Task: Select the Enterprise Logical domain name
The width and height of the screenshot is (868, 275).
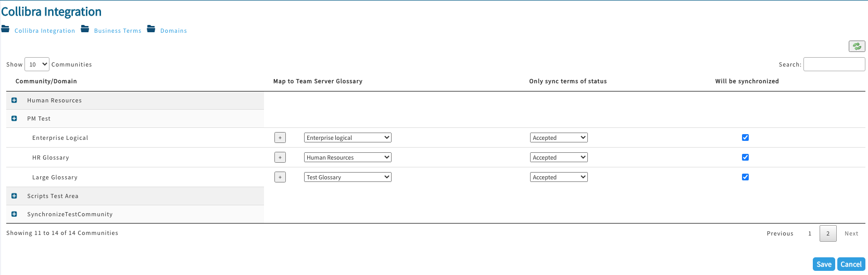Action: (x=60, y=138)
